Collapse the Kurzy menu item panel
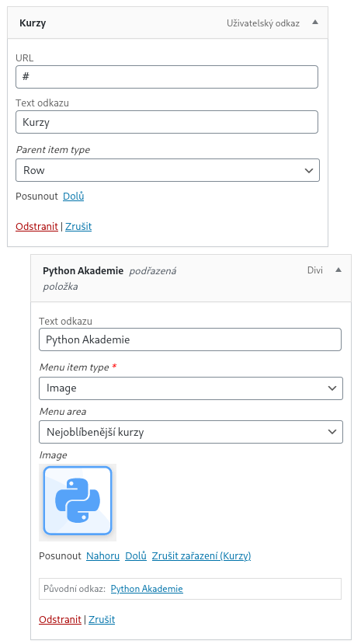This screenshot has width=361, height=644. pyautogui.click(x=315, y=23)
